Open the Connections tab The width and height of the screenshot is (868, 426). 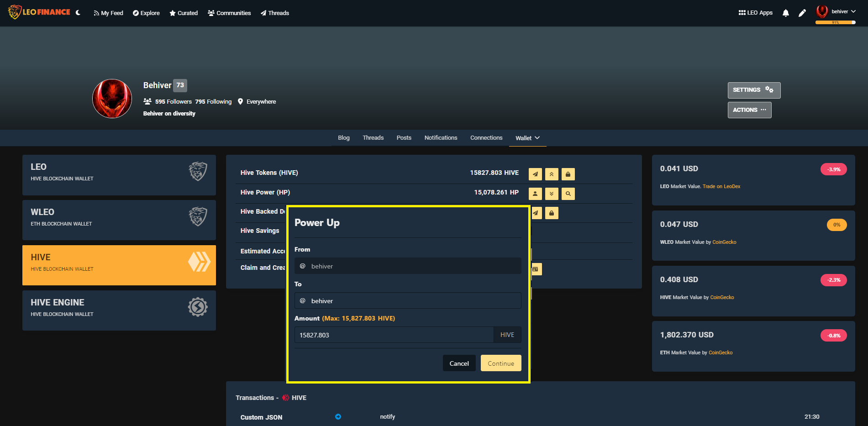coord(486,138)
